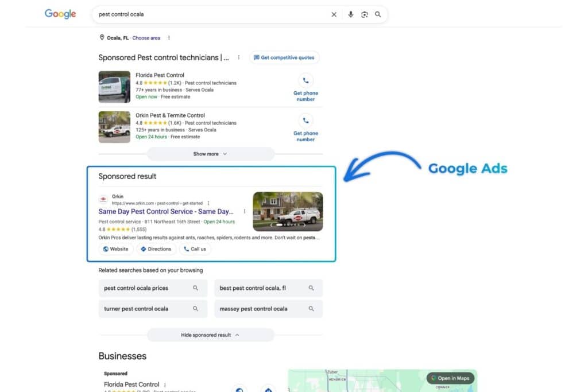Open Florida Pest Control under Businesses
This screenshot has width=588, height=392.
pyautogui.click(x=131, y=384)
